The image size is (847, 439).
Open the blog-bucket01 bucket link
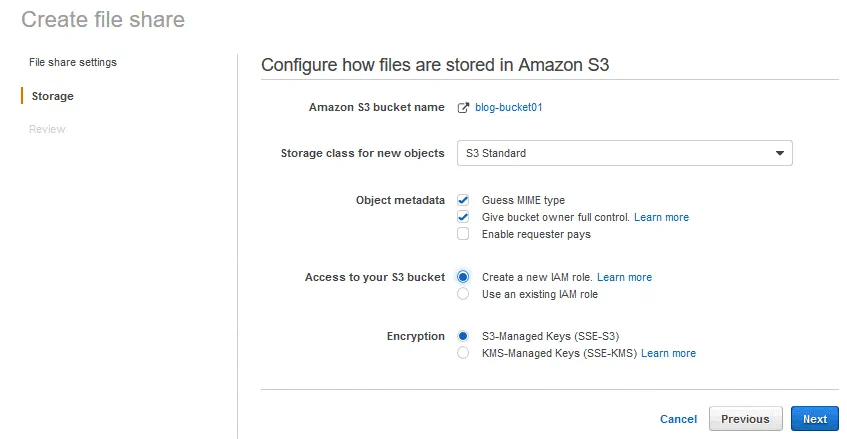[x=508, y=108]
